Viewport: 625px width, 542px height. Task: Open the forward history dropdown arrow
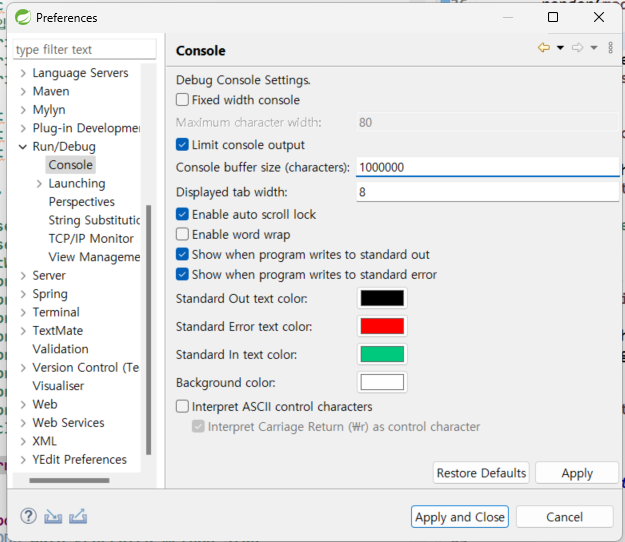(594, 48)
